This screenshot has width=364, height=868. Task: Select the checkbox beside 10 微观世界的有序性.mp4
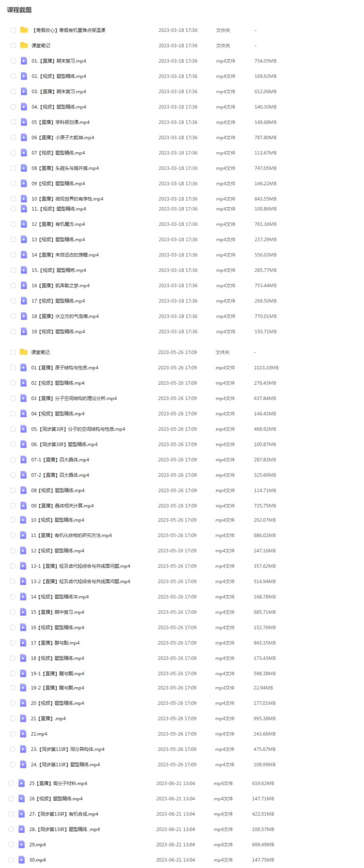[x=13, y=199]
